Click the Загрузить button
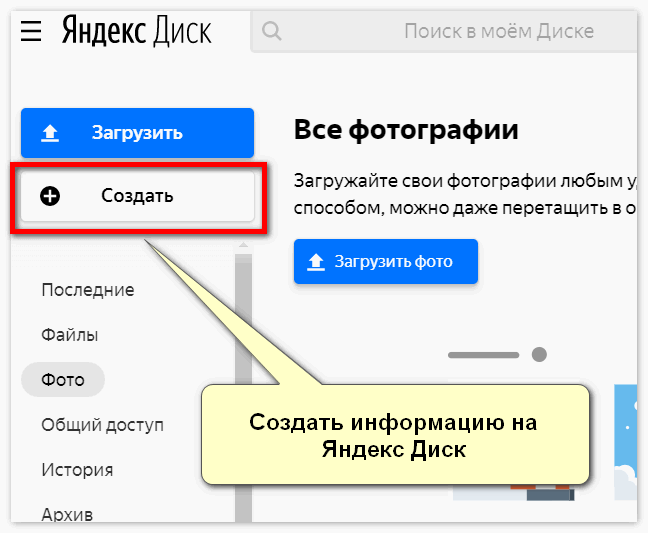Screen dimensions: 648x533 (137, 133)
